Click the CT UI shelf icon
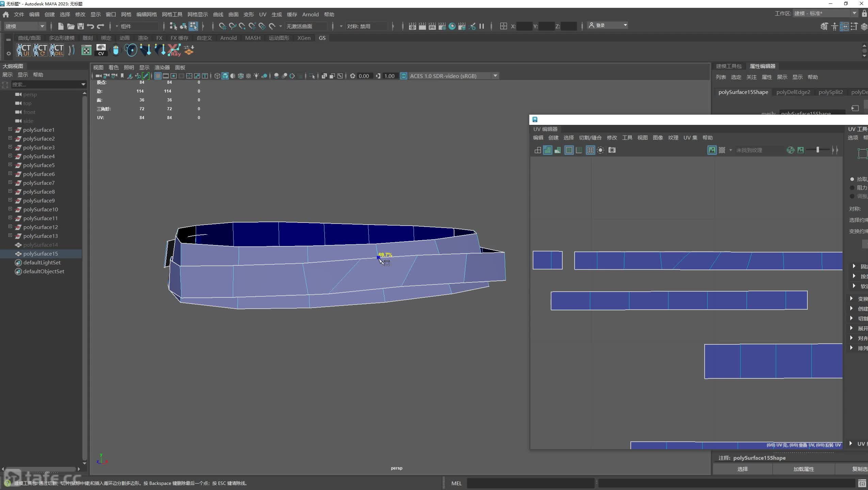The height and width of the screenshot is (490, 868). 24,50
